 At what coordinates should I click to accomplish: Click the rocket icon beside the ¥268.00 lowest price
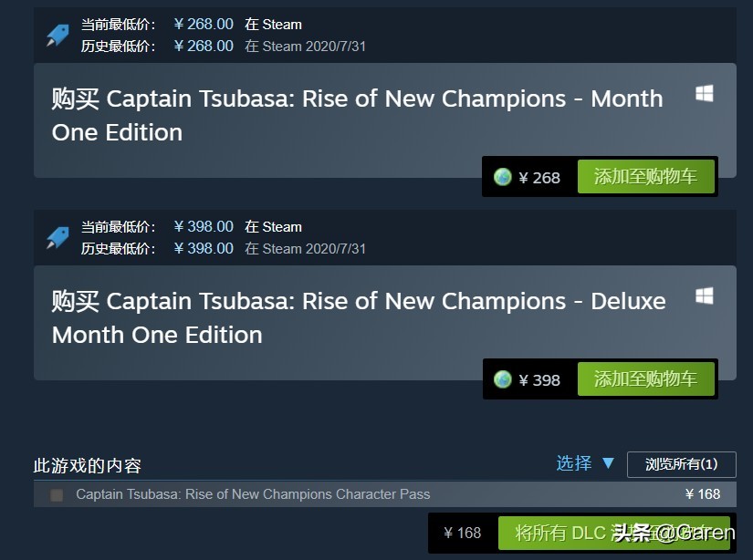click(x=58, y=36)
